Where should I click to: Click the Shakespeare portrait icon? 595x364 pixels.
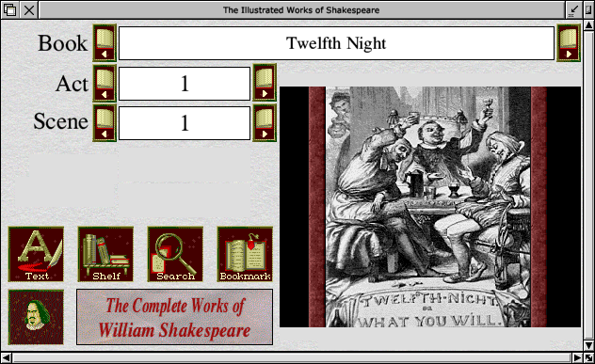pyautogui.click(x=36, y=317)
